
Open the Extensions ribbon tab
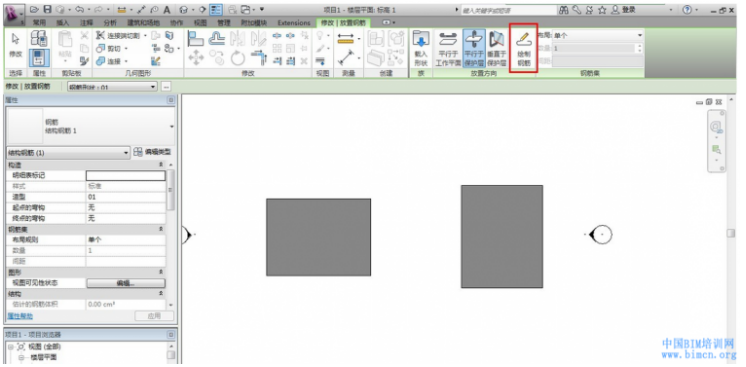click(294, 22)
